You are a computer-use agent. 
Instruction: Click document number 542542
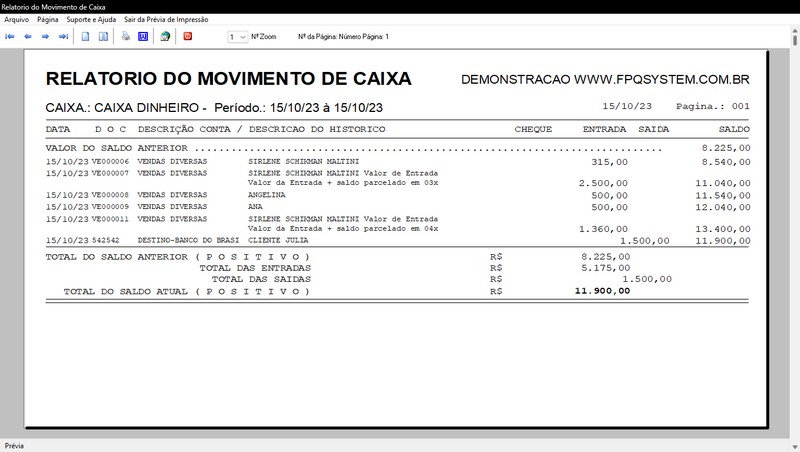(x=106, y=240)
